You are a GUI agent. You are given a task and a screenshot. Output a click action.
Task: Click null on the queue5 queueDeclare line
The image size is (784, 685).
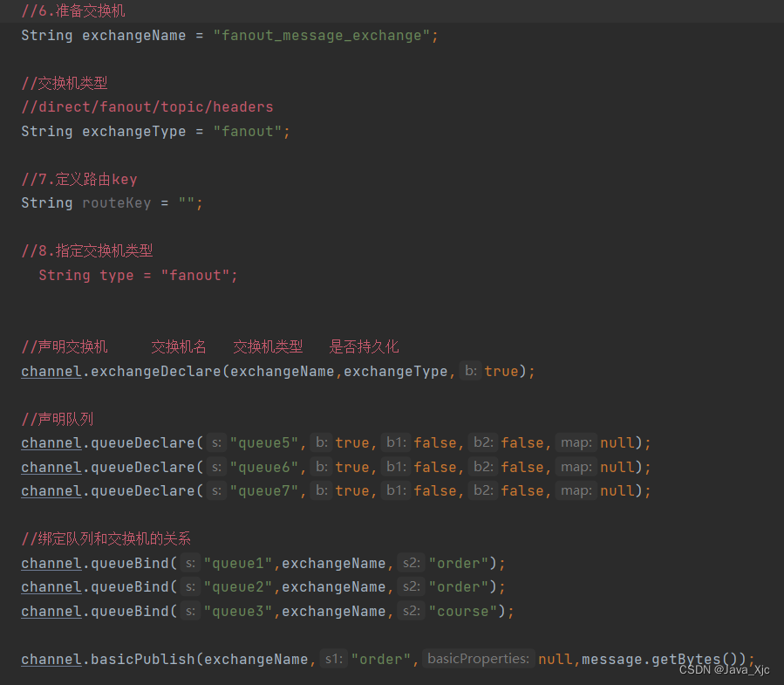[x=617, y=442]
